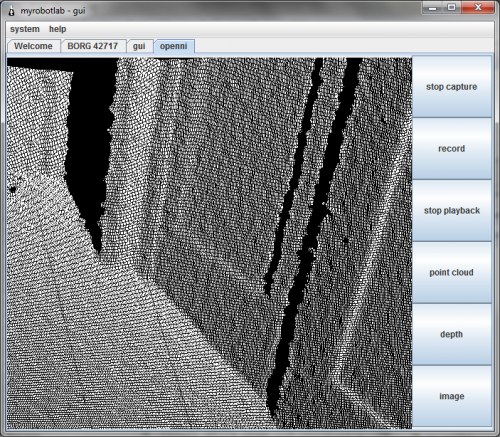Select the gui tab
500x437 pixels.
[139, 46]
